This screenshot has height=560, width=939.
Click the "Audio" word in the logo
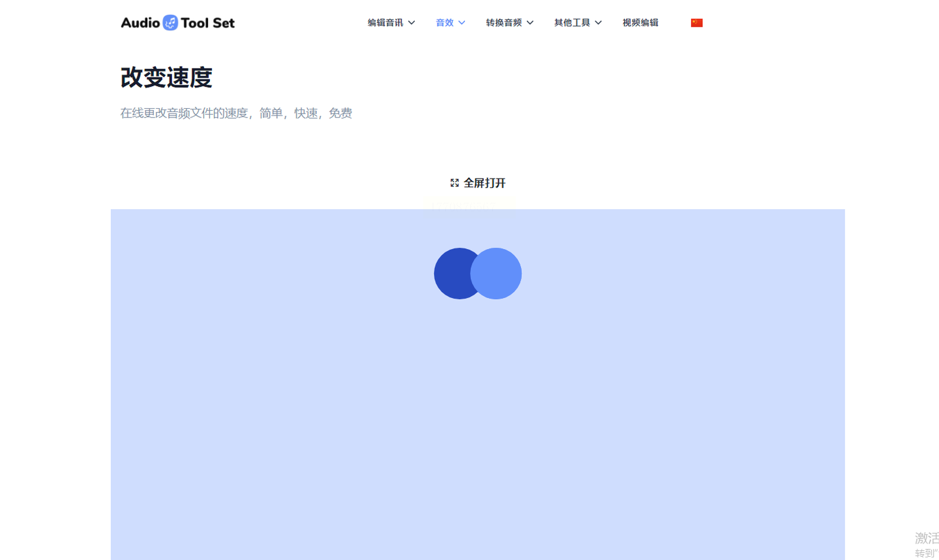point(140,23)
